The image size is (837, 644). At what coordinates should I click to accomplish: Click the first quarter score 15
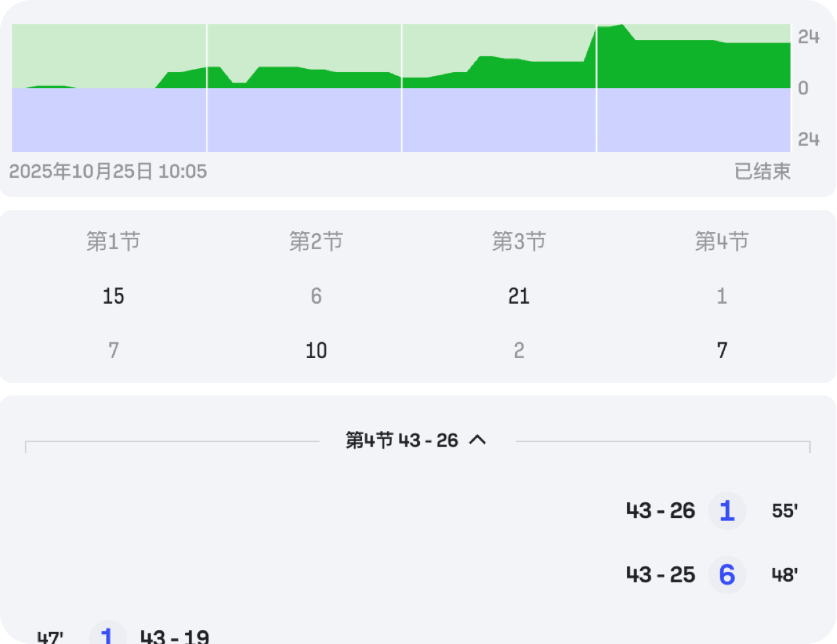point(113,296)
